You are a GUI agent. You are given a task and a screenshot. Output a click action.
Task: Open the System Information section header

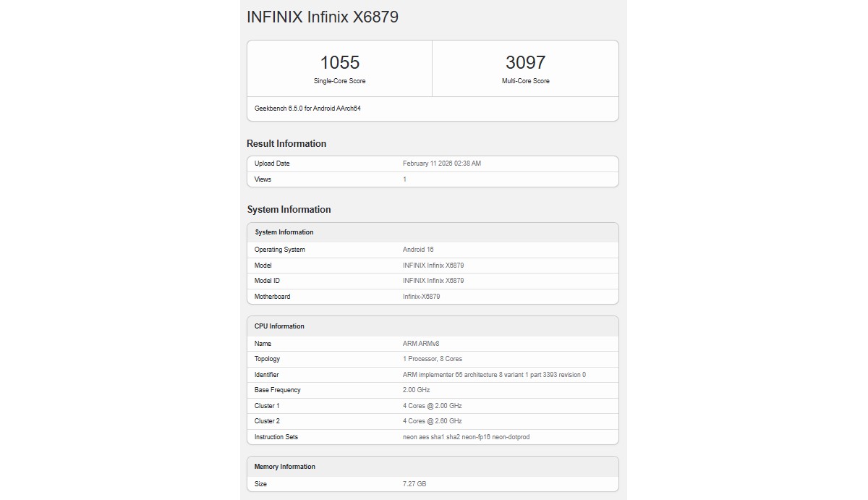288,209
